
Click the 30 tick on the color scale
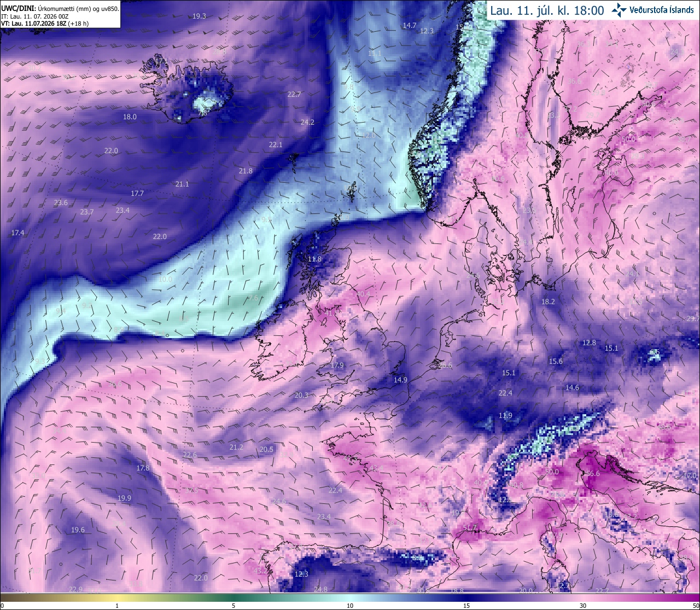click(583, 606)
